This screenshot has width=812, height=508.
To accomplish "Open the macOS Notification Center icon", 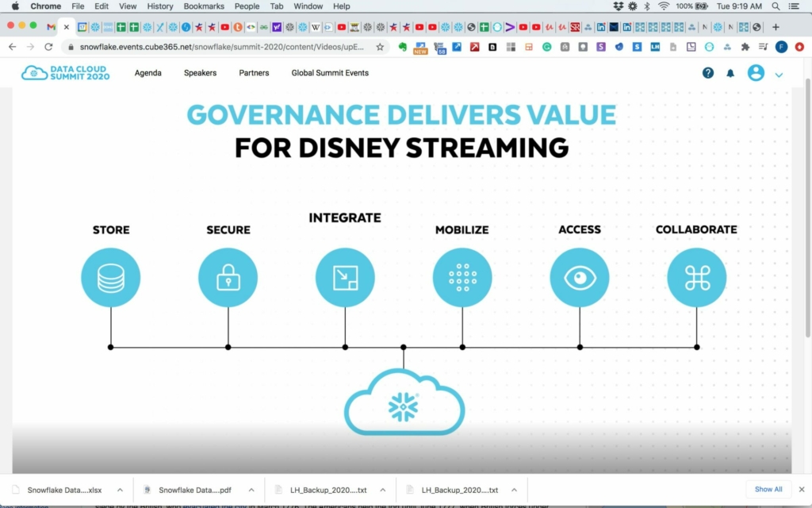I will [x=794, y=6].
